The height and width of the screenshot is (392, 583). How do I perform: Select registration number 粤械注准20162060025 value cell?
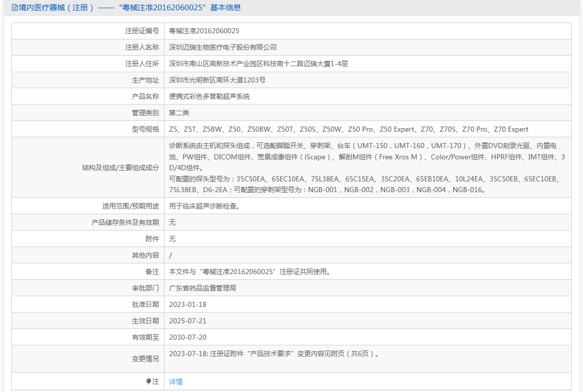pyautogui.click(x=204, y=31)
